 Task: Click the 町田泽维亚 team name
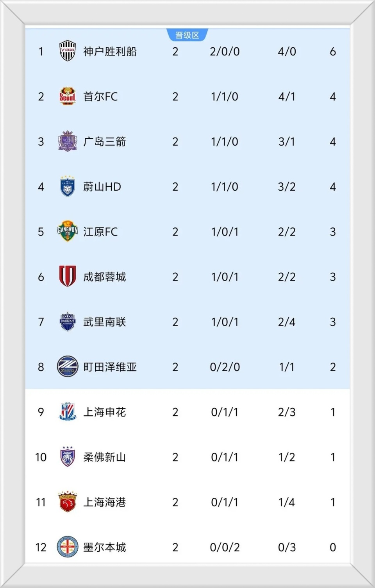pyautogui.click(x=110, y=367)
